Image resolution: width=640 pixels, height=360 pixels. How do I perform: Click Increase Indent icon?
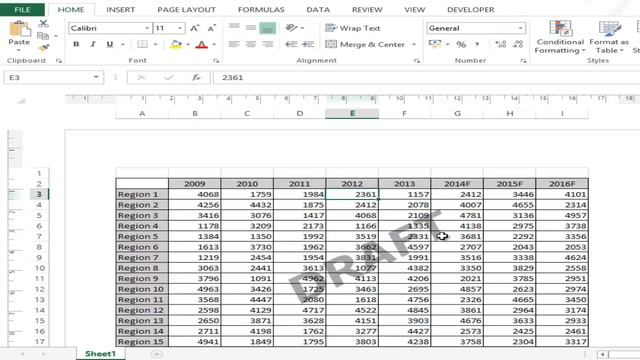coord(308,44)
